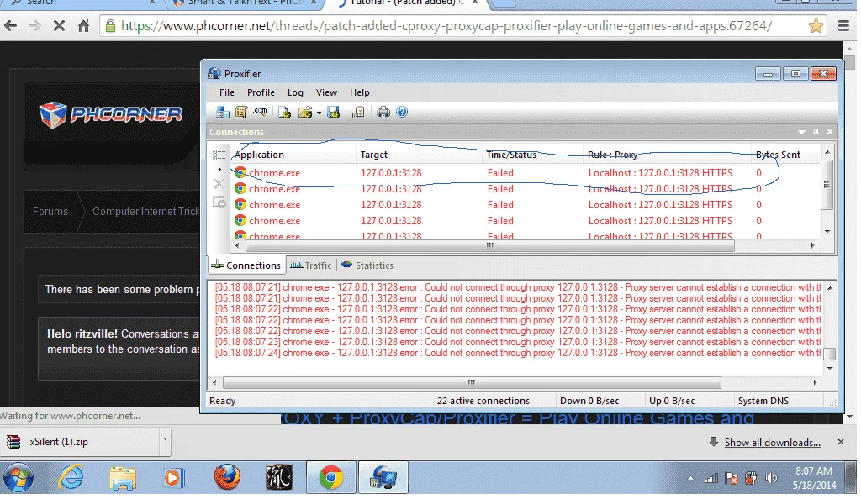This screenshot has height=504, width=861.
Task: Open Computer Internet Trick breadcrumb
Action: (x=145, y=212)
